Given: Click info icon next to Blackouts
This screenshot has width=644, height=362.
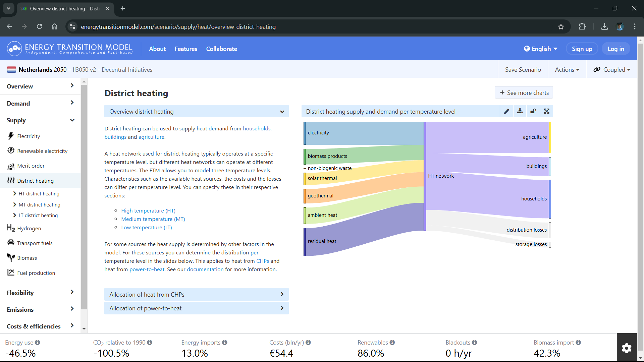Looking at the screenshot, I should click(x=474, y=343).
